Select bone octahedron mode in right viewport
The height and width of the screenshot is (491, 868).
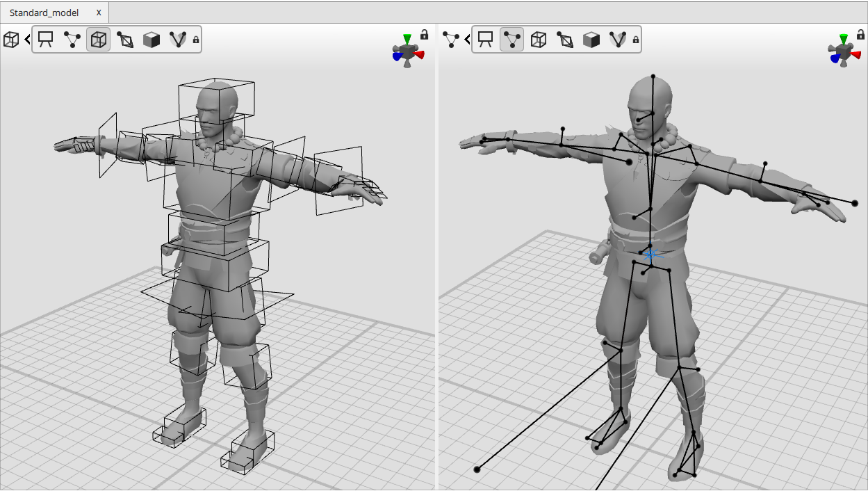click(x=565, y=40)
